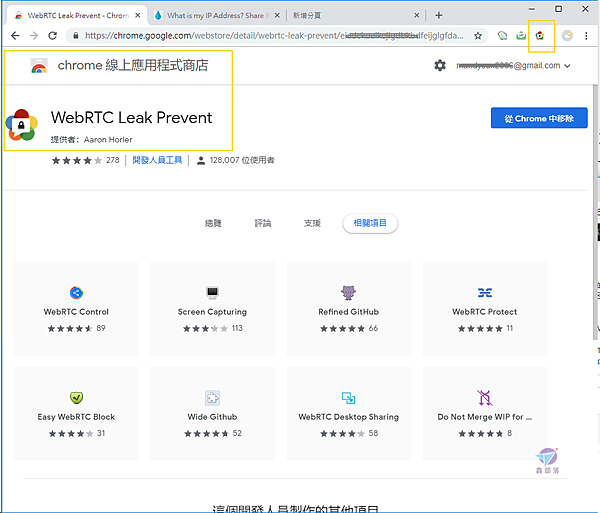
Task: Open the Easy WebRTC Block shield icon
Action: coord(76,398)
